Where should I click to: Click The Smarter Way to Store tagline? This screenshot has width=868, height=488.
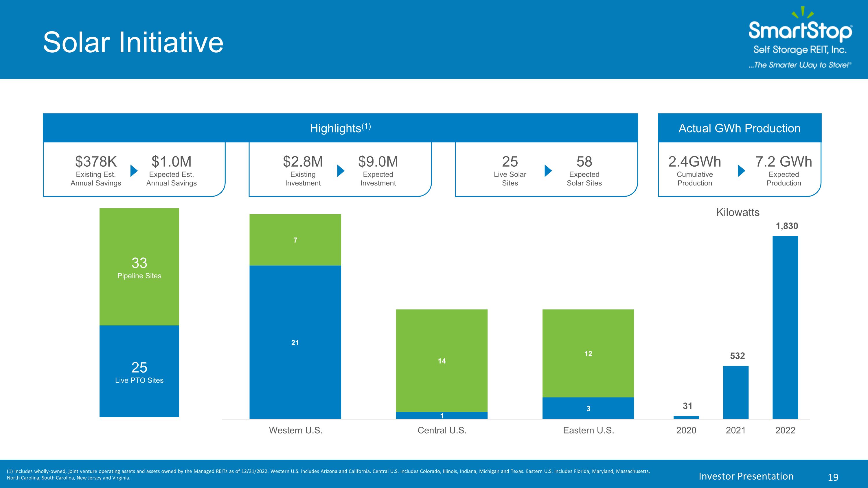(800, 65)
